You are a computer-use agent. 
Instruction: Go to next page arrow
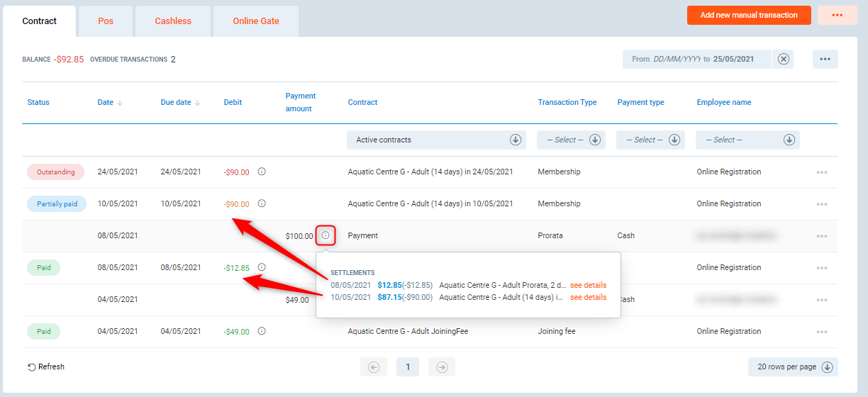pyautogui.click(x=442, y=367)
